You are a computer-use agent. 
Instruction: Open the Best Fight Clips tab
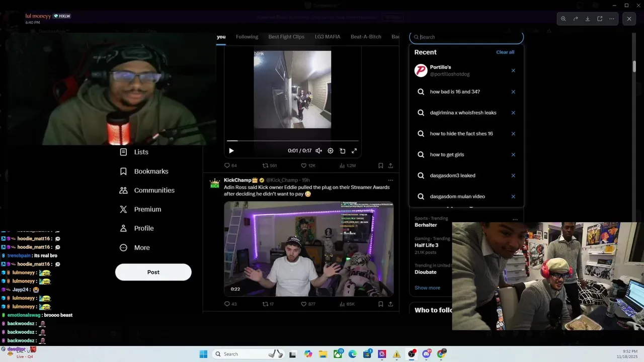(x=286, y=37)
